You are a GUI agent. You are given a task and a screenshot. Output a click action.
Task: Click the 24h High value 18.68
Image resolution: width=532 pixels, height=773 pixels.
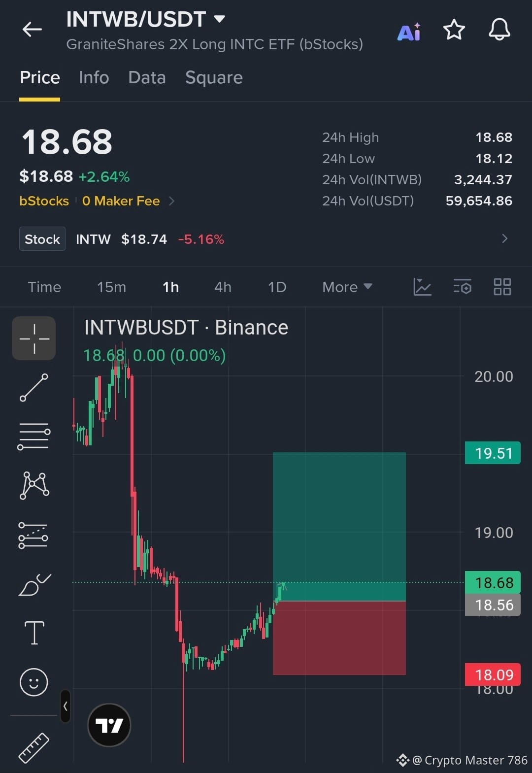494,137
